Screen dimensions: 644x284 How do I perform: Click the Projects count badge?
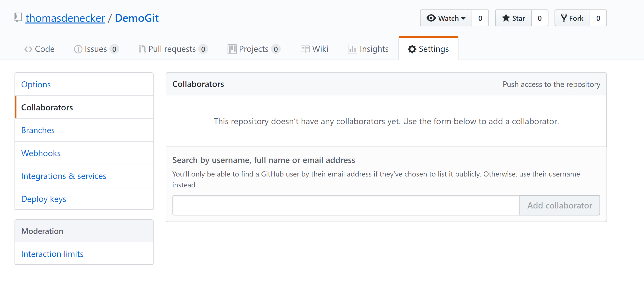[x=276, y=49]
